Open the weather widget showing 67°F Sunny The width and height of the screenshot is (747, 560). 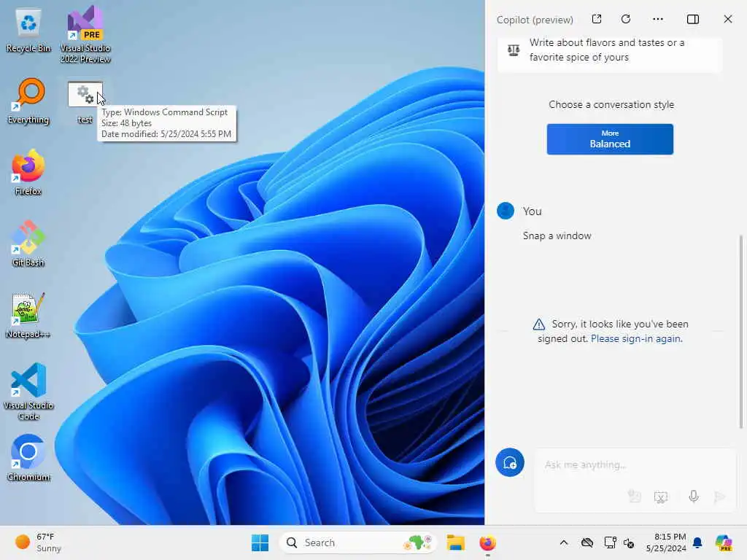pyautogui.click(x=38, y=542)
